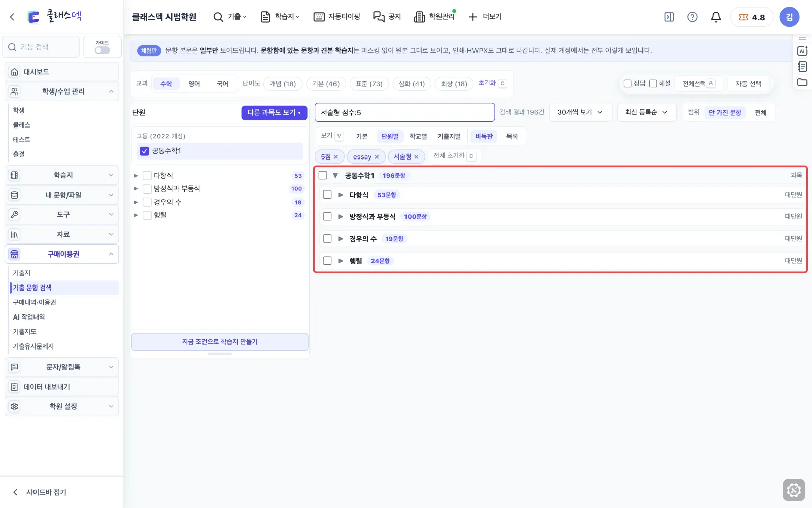The height and width of the screenshot is (508, 812).
Task: Remove the 5점 filter chip
Action: (336, 157)
